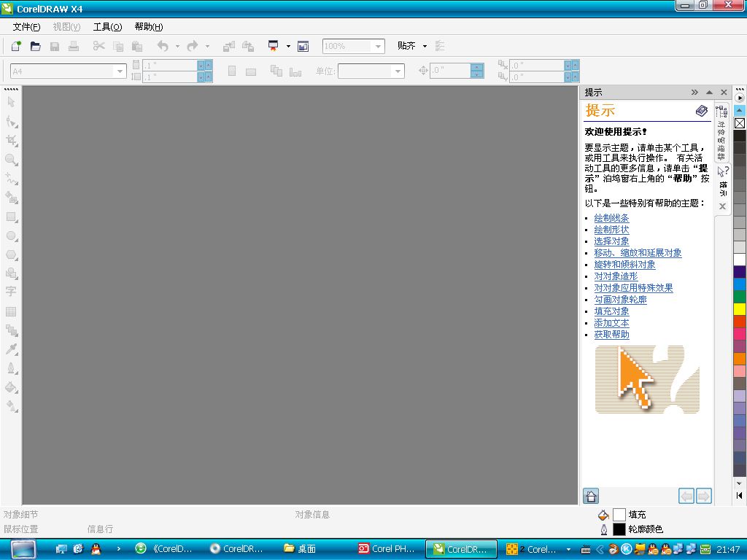Image resolution: width=747 pixels, height=560 pixels.
Task: Open the 帮助 menu
Action: click(x=149, y=27)
